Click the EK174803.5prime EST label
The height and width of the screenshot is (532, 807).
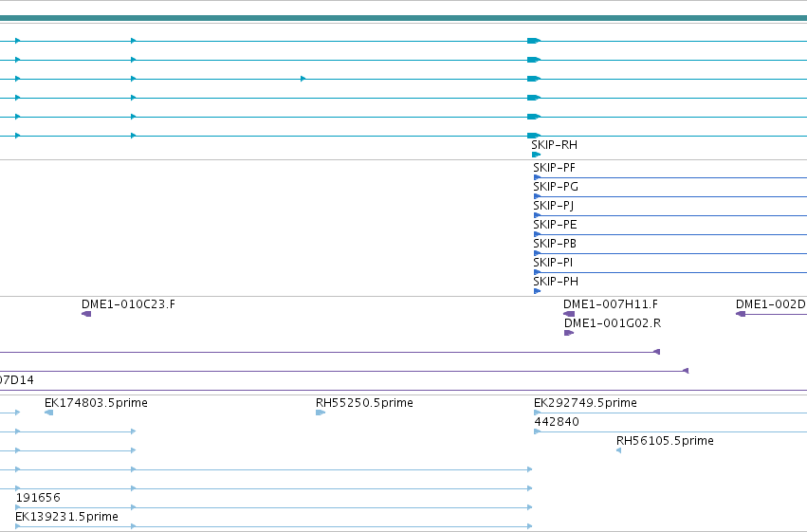[96, 403]
